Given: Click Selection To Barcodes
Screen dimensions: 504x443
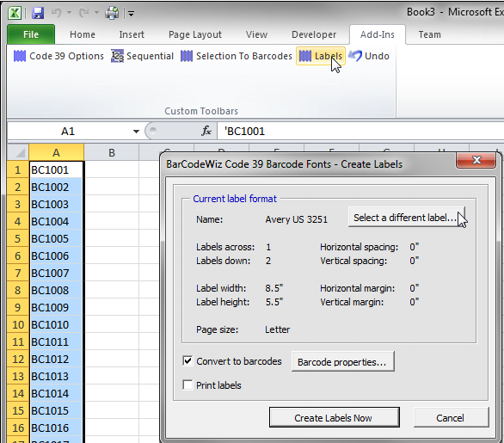Looking at the screenshot, I should pos(237,56).
